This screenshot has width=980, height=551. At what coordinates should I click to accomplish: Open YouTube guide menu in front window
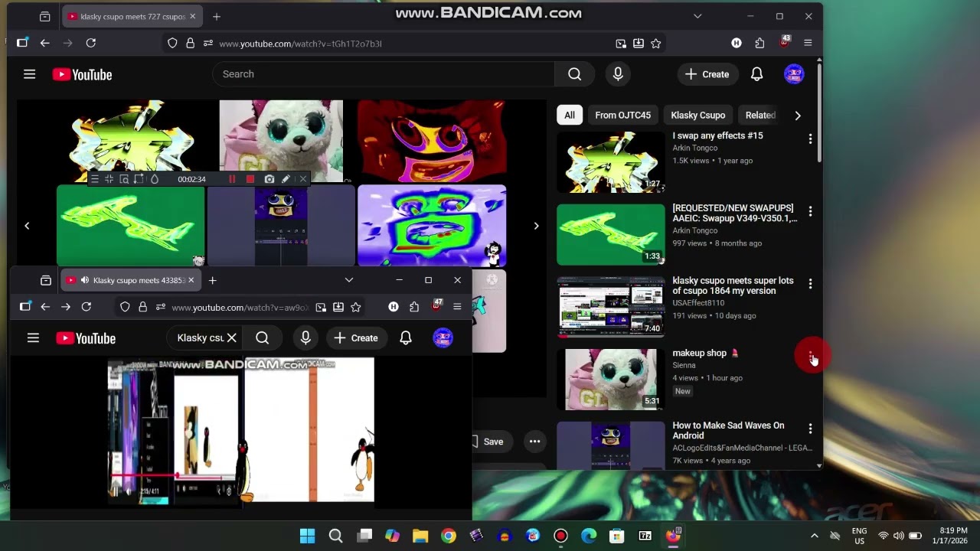(x=33, y=338)
